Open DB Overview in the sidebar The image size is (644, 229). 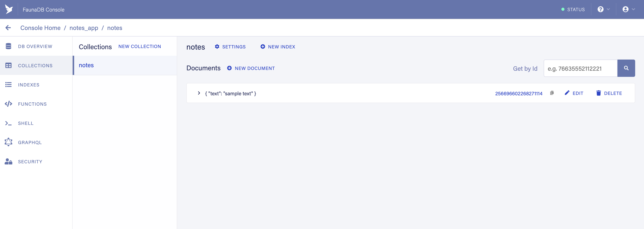pyautogui.click(x=36, y=46)
